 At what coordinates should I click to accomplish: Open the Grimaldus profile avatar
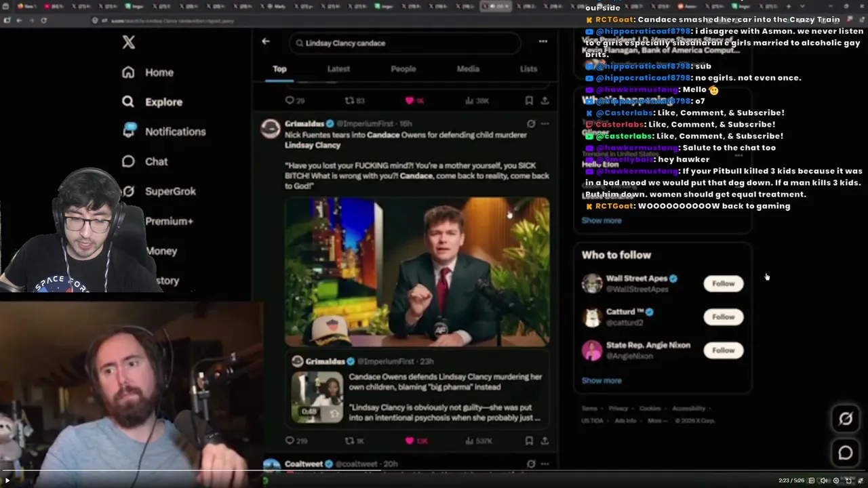tap(271, 129)
